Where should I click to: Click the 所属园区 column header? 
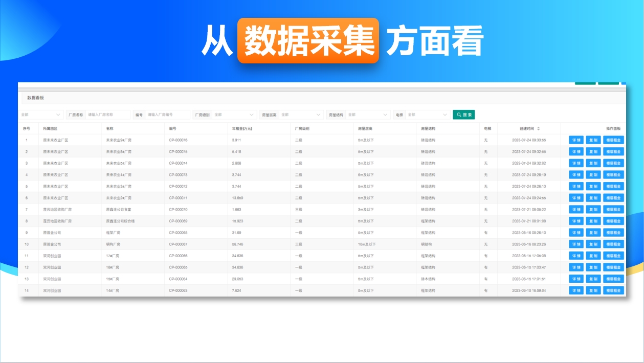click(50, 128)
